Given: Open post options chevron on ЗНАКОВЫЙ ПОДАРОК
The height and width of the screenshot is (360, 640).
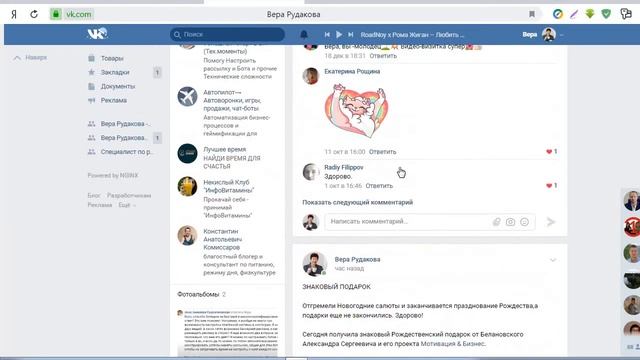Looking at the screenshot, I should point(553,260).
